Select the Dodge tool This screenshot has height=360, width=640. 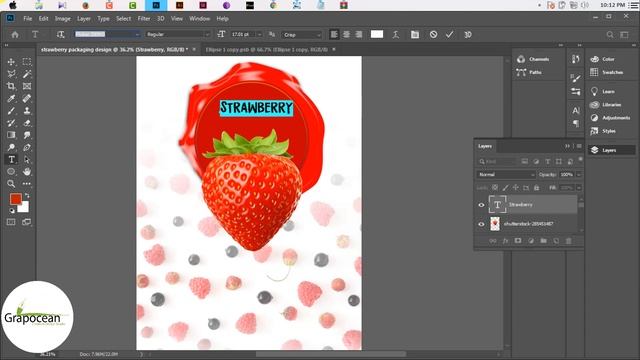coord(11,147)
